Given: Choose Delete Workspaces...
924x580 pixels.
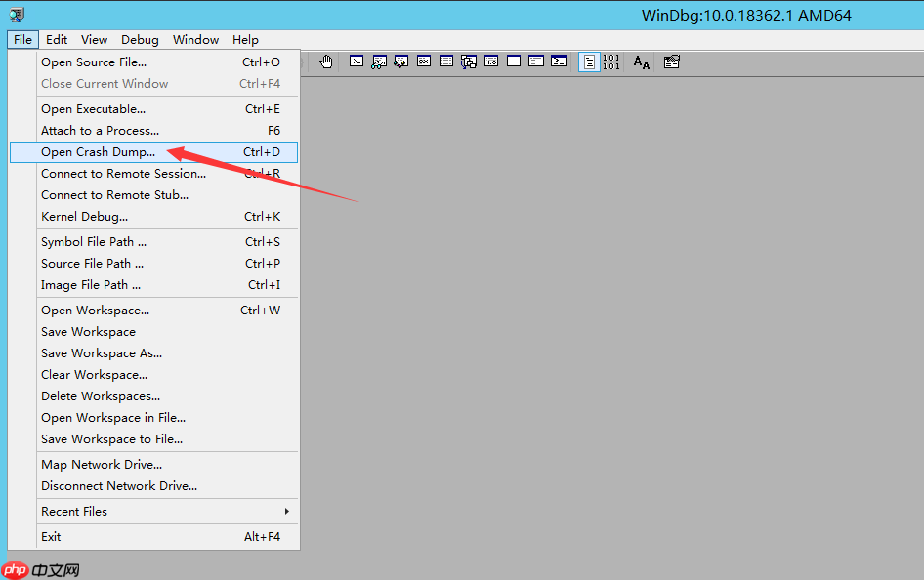Looking at the screenshot, I should click(x=153, y=396).
